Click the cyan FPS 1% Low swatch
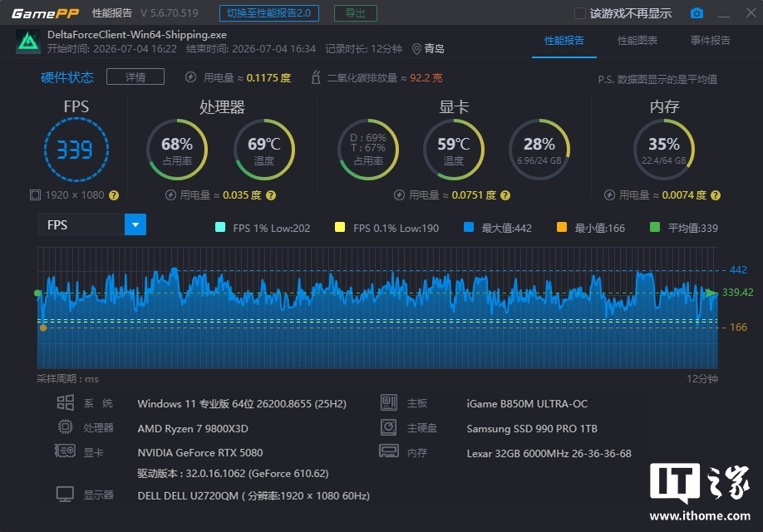Image resolution: width=763 pixels, height=532 pixels. pyautogui.click(x=220, y=227)
